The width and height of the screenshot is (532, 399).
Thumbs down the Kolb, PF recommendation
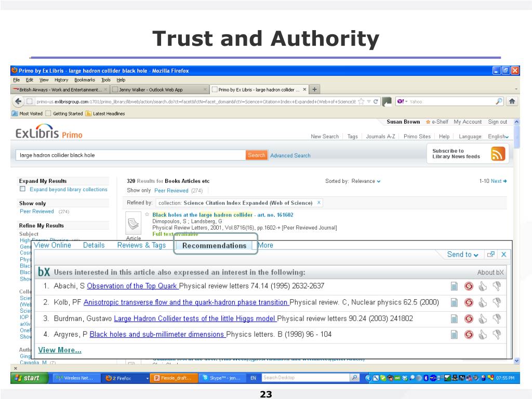pyautogui.click(x=497, y=302)
